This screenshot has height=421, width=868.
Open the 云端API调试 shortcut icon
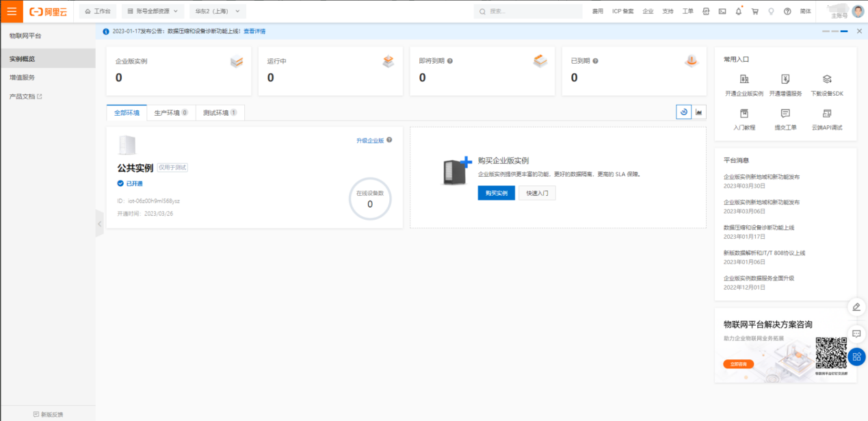click(827, 114)
